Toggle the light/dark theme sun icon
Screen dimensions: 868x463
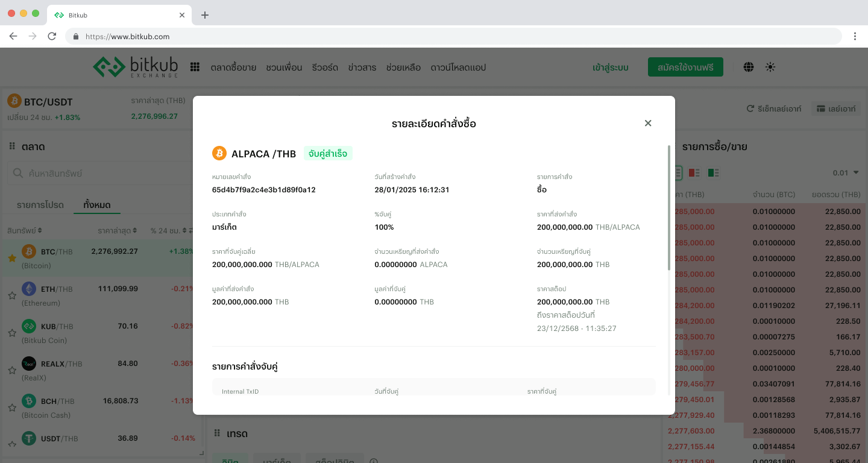[x=770, y=67]
